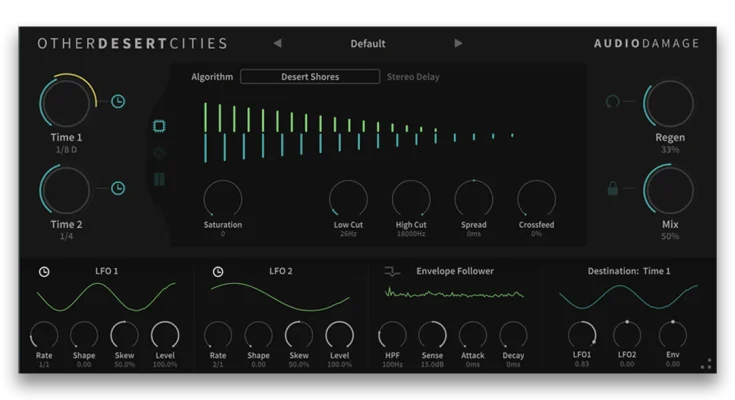This screenshot has width=735, height=400.
Task: Go to the previous preset with left arrow
Action: tap(277, 44)
